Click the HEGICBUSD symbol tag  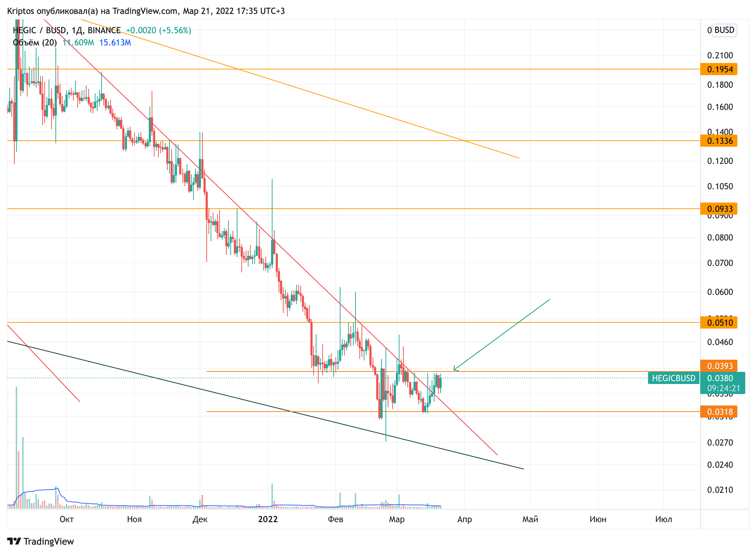(674, 378)
